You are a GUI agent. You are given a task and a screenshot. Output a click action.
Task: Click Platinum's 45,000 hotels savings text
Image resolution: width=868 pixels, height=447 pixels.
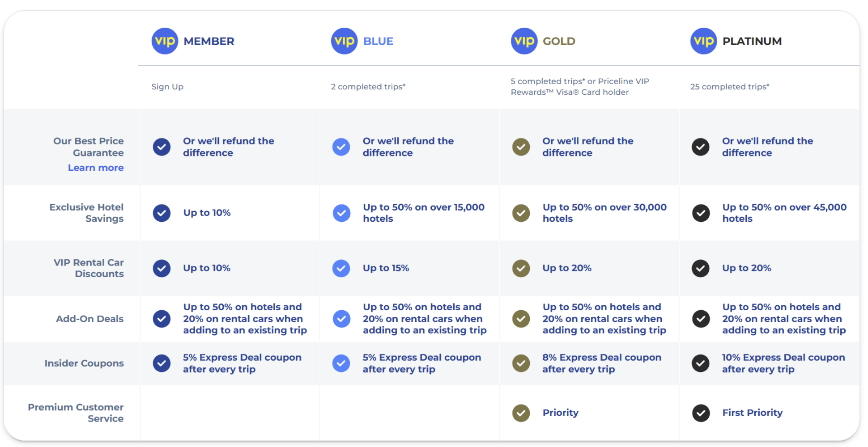[784, 213]
